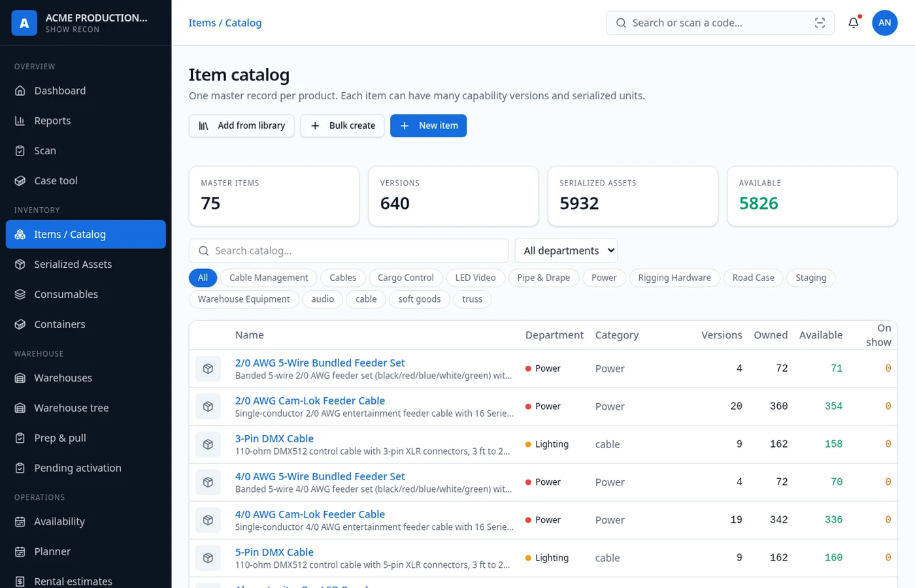Click the New item button
The image size is (915, 588).
coord(428,125)
